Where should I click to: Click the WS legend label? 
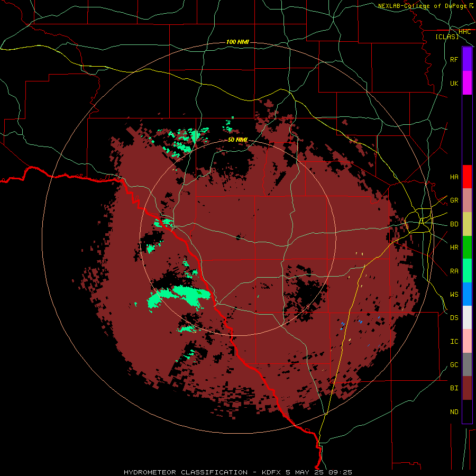[454, 295]
